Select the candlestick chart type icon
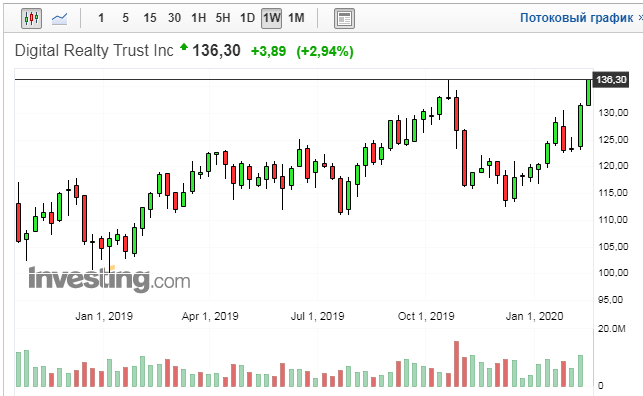Screen dimensions: 643x396 point(32,18)
